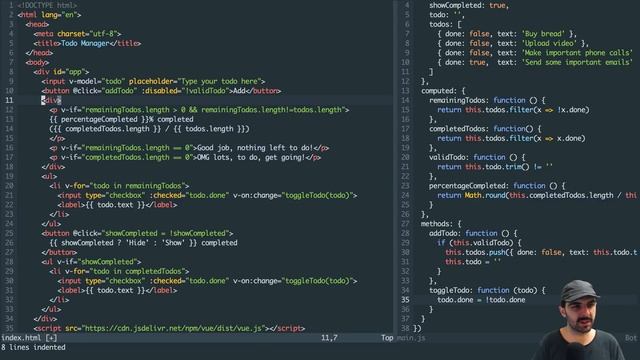Click the 'Upload video' todo entry line
Image resolution: width=640 pixels, height=360 pixels.
tap(513, 43)
